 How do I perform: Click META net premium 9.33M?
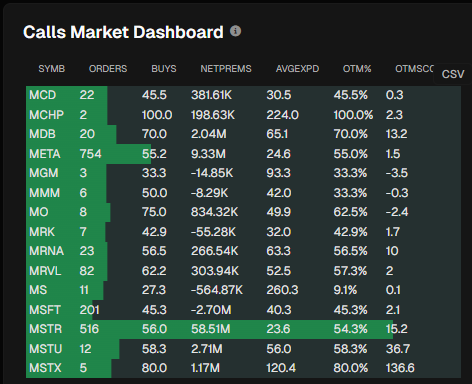pyautogui.click(x=208, y=154)
